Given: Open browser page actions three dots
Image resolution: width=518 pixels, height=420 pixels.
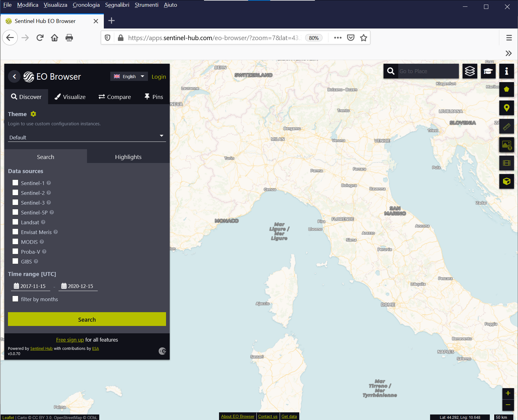Looking at the screenshot, I should pyautogui.click(x=338, y=38).
